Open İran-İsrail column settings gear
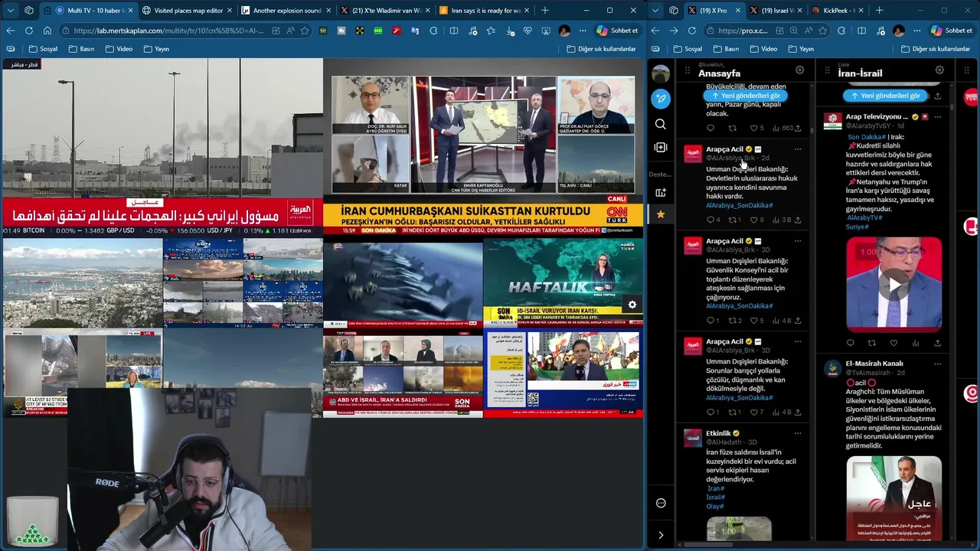The image size is (980, 551). [939, 70]
